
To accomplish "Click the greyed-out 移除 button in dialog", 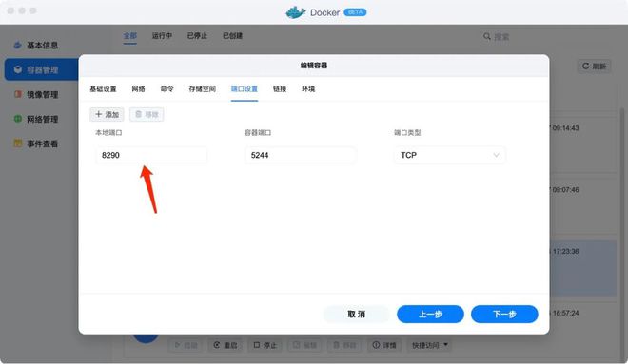I will pyautogui.click(x=147, y=114).
